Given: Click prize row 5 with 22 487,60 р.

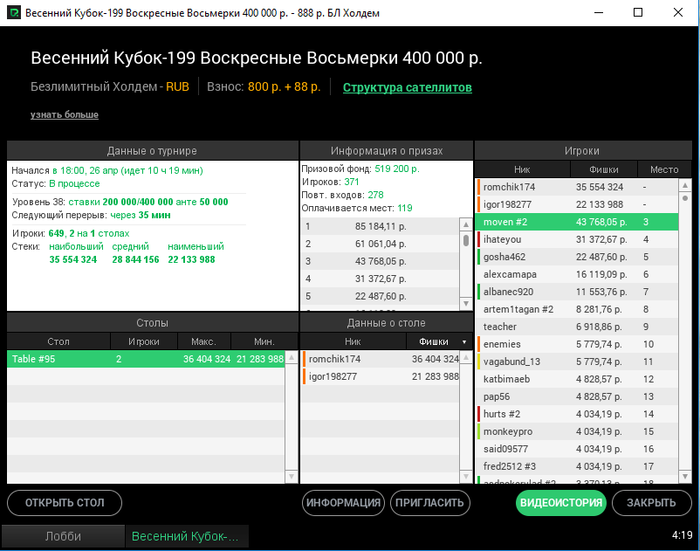Looking at the screenshot, I should click(380, 296).
